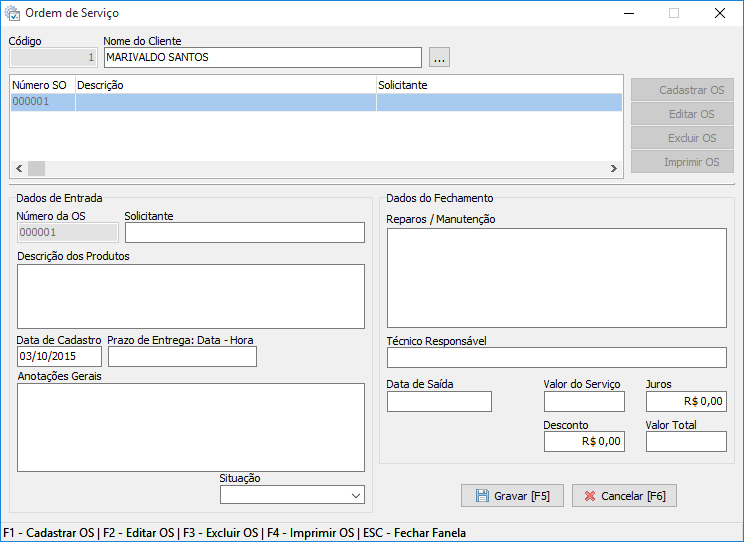Click into Descrição dos Produtos box

coord(190,296)
